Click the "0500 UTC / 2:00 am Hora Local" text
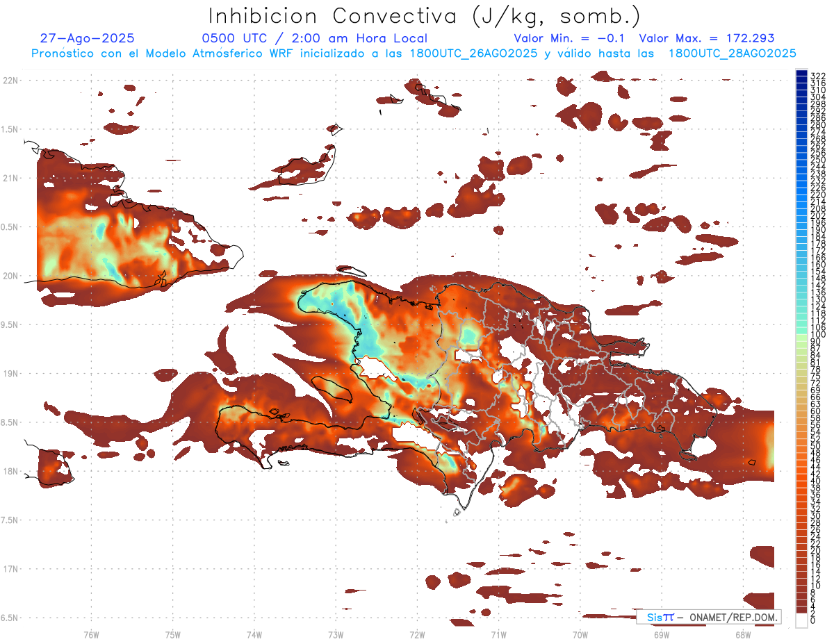This screenshot has height=644, width=834. tap(314, 39)
